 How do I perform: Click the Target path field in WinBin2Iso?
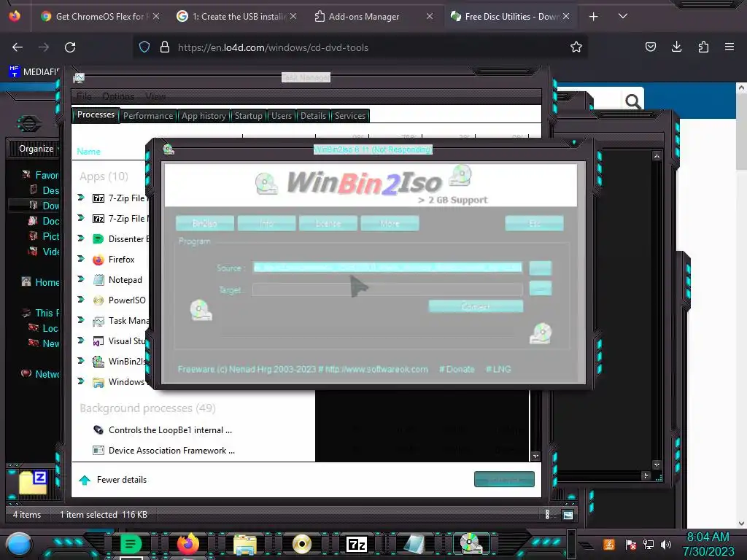click(x=387, y=289)
